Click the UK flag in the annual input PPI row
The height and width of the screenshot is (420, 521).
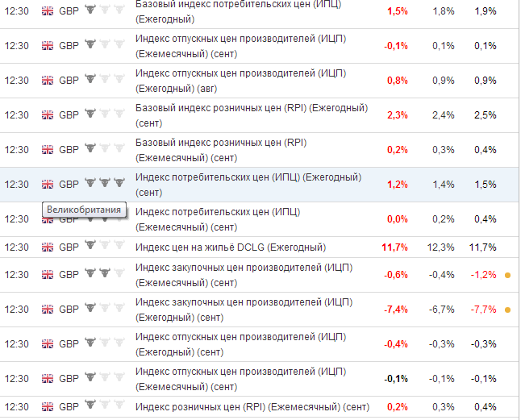(48, 310)
